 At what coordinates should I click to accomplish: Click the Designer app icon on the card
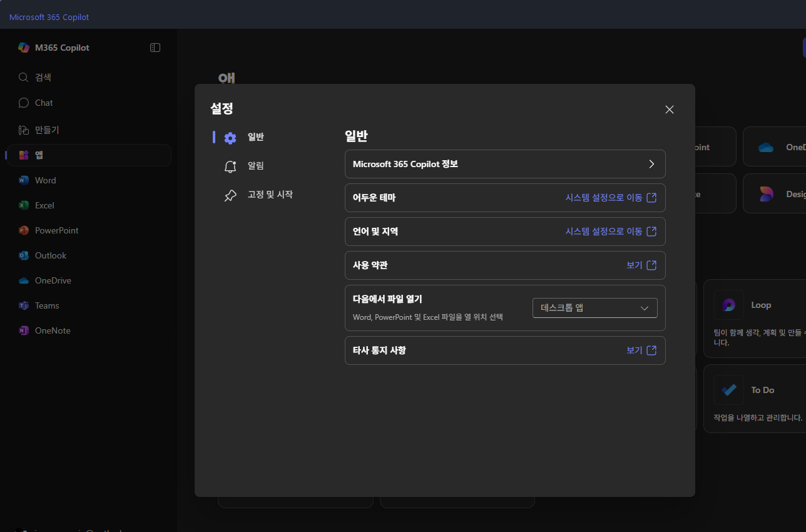[x=766, y=194]
